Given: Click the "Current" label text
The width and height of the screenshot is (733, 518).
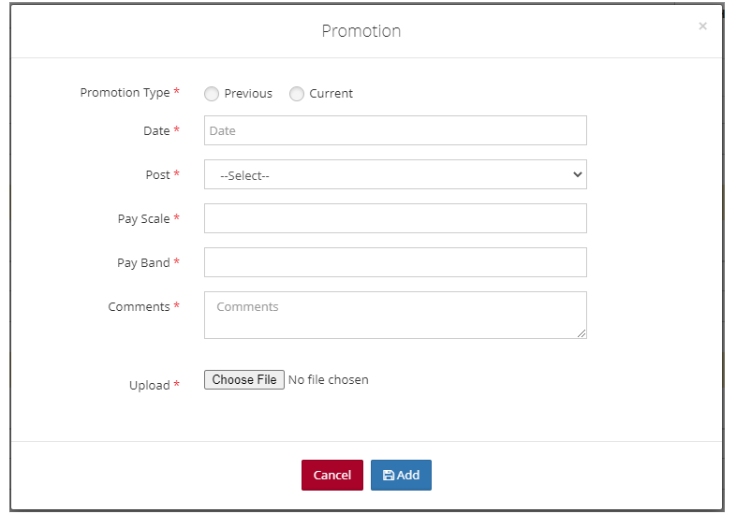Looking at the screenshot, I should click(331, 94).
